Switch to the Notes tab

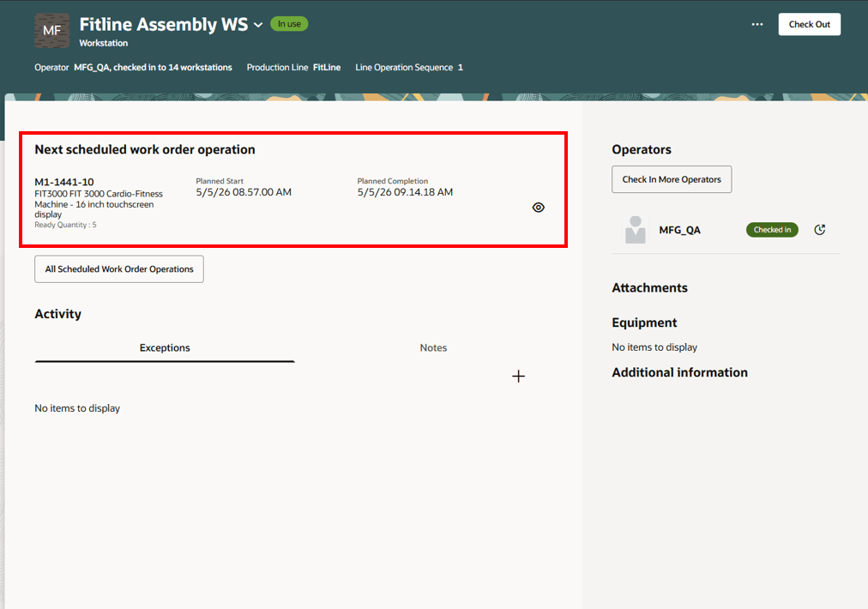pyautogui.click(x=433, y=348)
